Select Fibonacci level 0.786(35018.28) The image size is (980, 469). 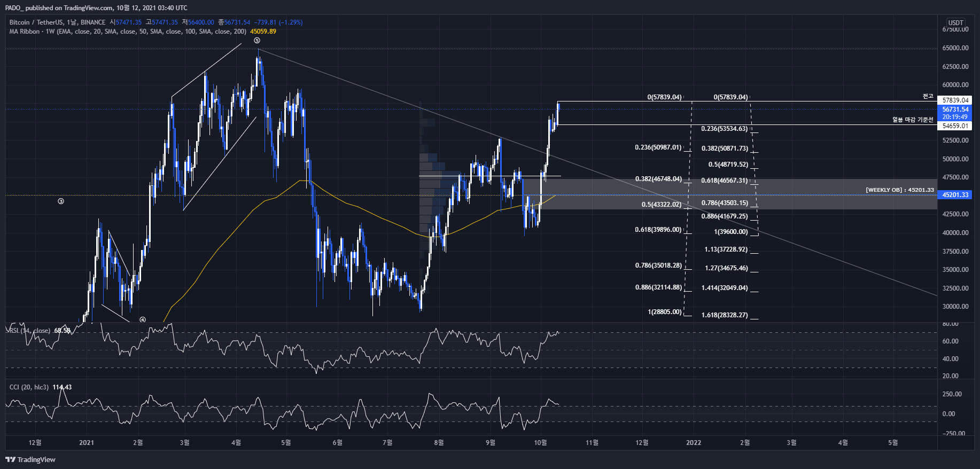point(658,265)
